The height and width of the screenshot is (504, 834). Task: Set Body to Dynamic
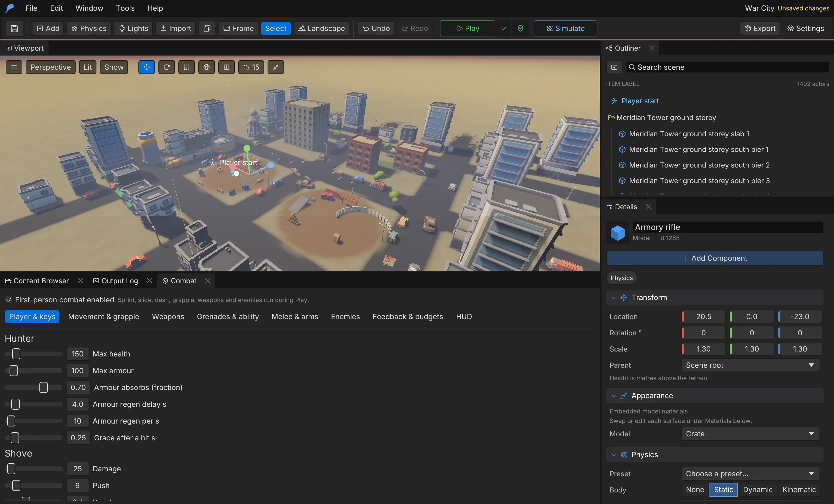758,490
